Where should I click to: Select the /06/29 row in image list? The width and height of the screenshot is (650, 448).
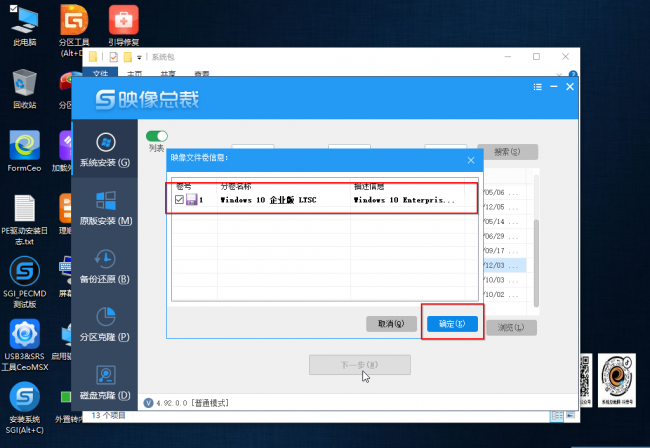coord(505,236)
